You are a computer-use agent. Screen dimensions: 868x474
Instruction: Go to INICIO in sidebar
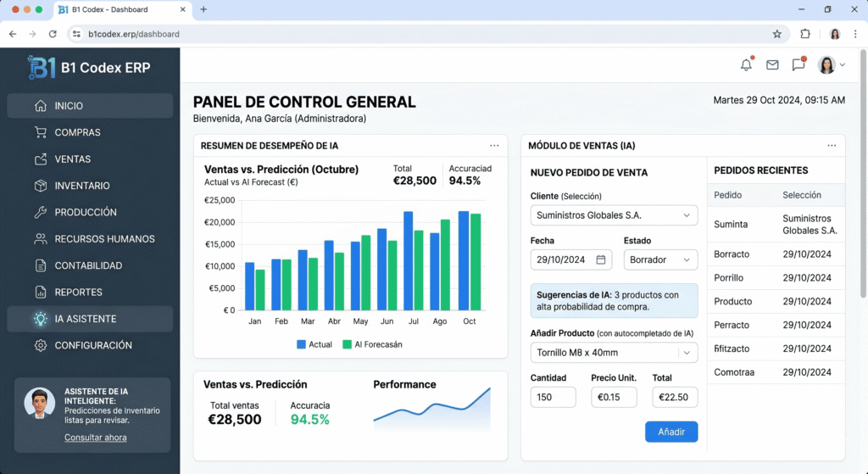coord(90,106)
